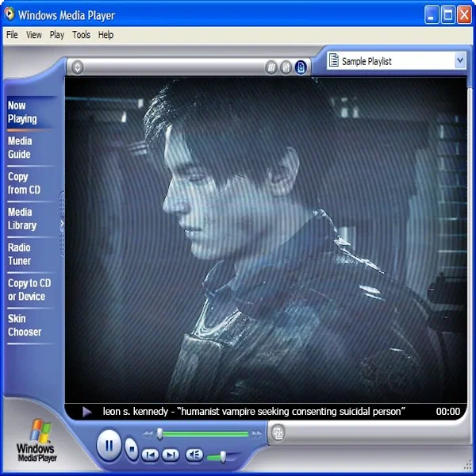
Task: Click the fast-forward arrows beside the seek bar
Action: click(x=257, y=434)
